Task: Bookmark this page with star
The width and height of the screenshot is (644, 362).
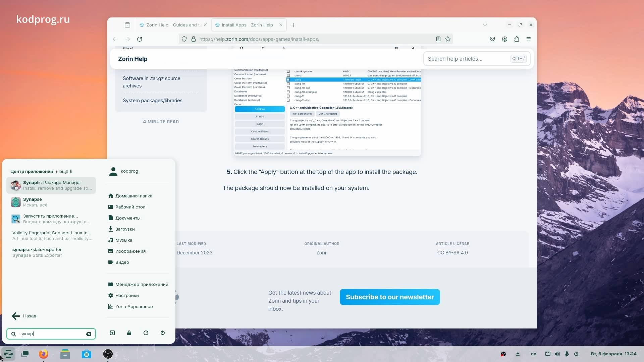Action: click(x=448, y=39)
